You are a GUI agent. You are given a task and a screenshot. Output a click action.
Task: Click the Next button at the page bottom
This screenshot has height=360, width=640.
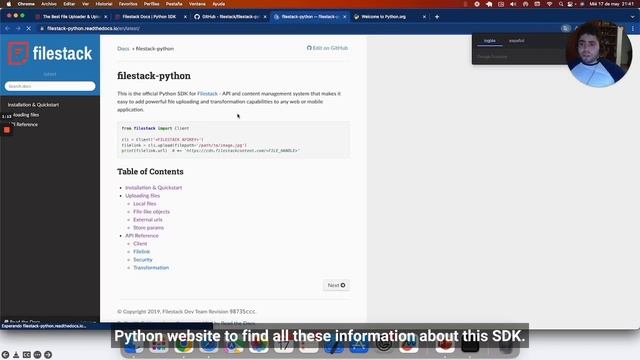(336, 285)
